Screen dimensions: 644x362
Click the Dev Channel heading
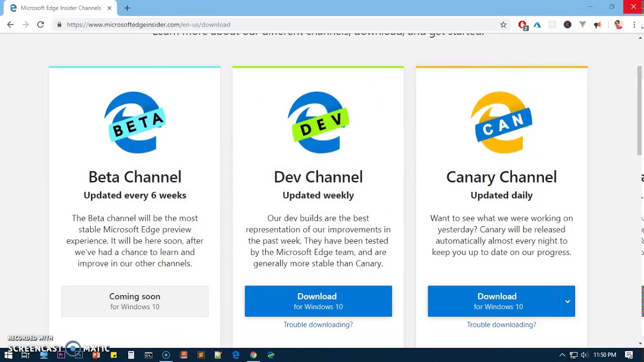[318, 177]
